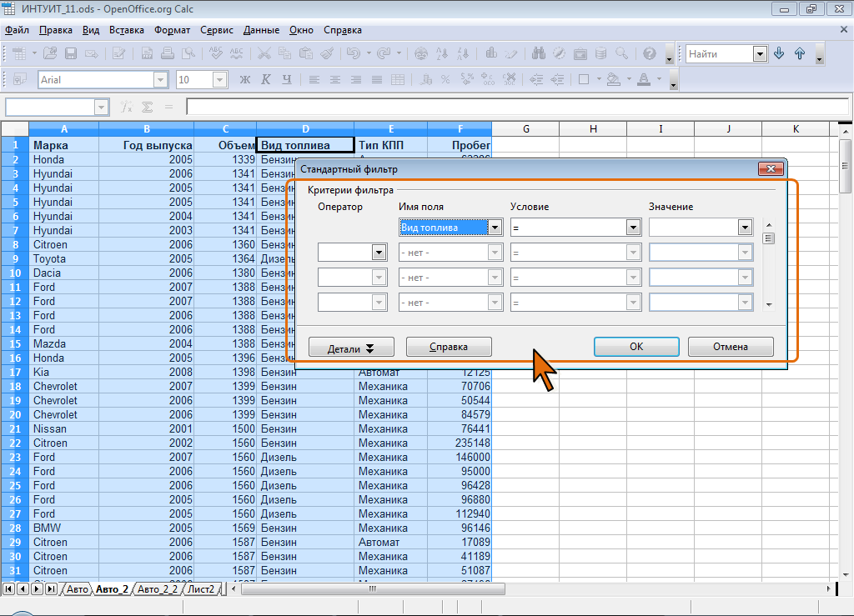Open the Формат menu
The height and width of the screenshot is (616, 854).
[x=172, y=30]
